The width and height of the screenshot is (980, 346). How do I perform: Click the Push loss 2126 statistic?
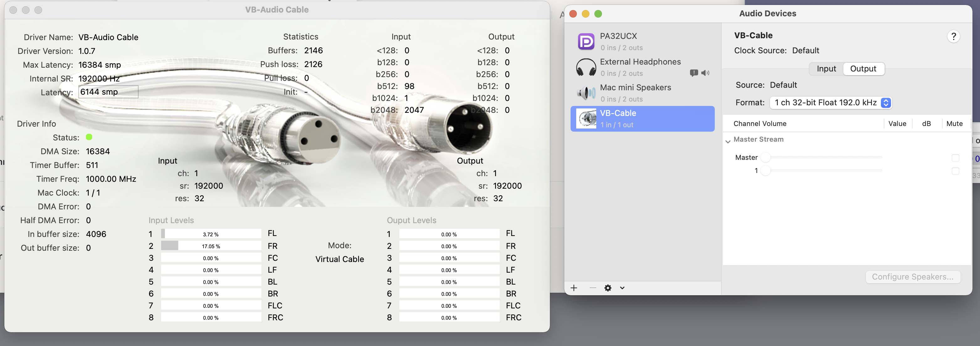313,64
